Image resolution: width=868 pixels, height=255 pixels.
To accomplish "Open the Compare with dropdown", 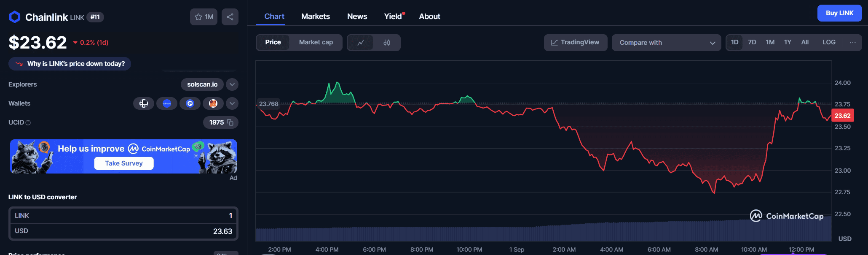I will (667, 43).
